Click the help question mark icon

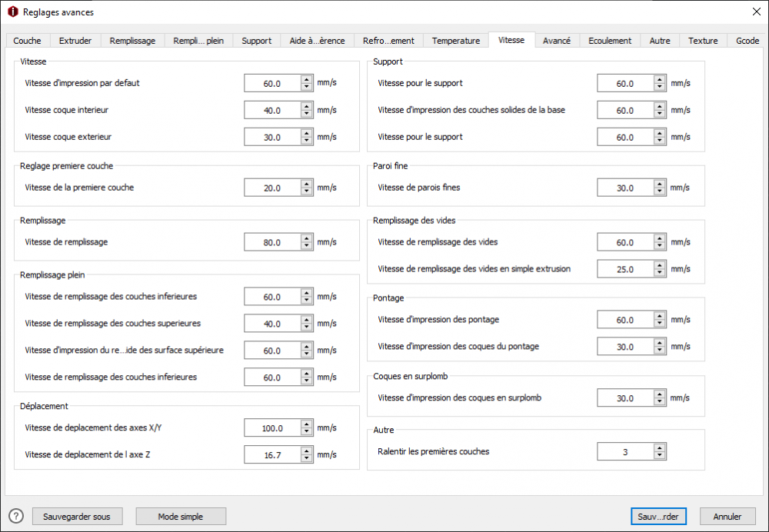16,516
